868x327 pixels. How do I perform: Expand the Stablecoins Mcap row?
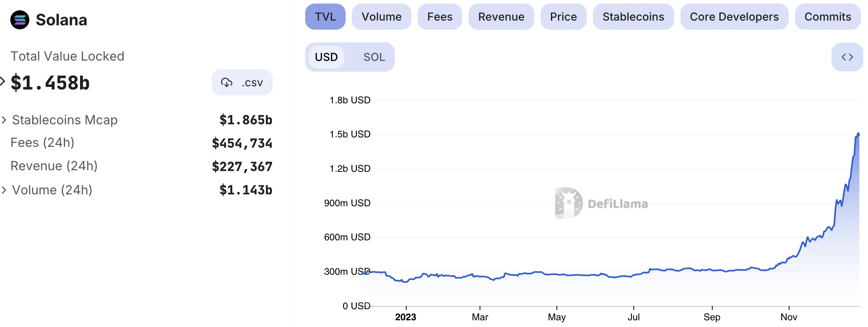point(4,120)
